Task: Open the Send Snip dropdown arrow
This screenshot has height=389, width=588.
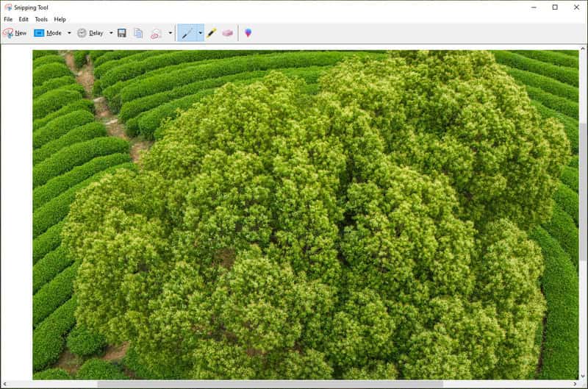Action: (x=171, y=33)
